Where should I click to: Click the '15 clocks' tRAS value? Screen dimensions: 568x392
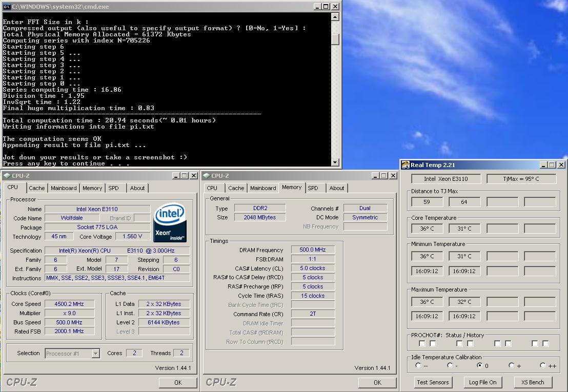coord(313,296)
